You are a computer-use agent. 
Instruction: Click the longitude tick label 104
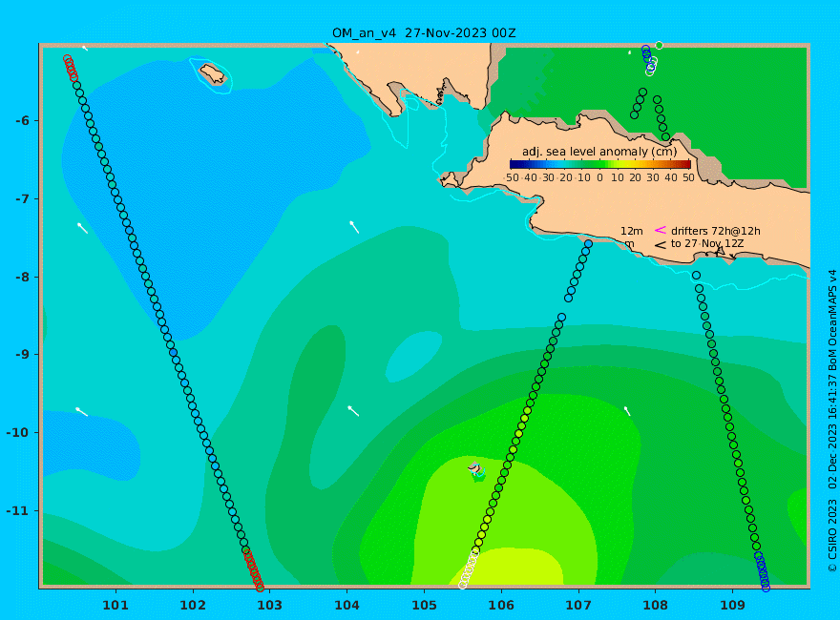click(347, 606)
